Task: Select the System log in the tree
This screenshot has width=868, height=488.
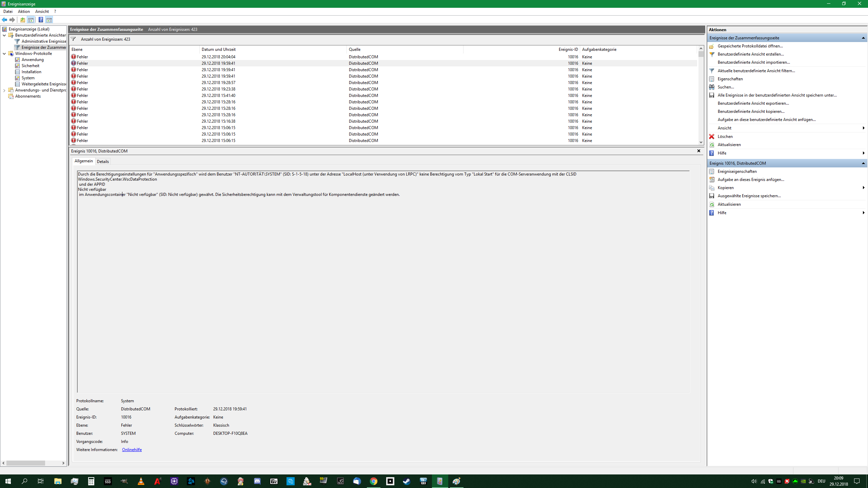Action: point(28,78)
